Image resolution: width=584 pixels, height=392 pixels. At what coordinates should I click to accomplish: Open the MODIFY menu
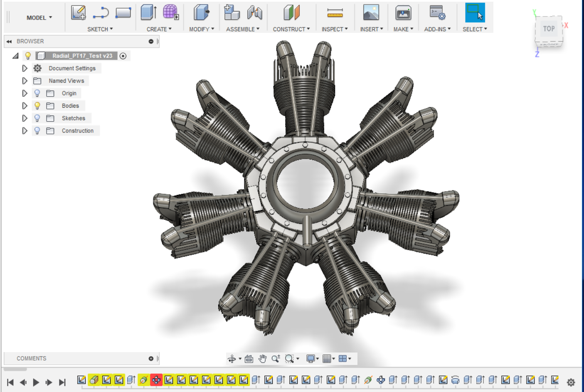click(x=202, y=29)
